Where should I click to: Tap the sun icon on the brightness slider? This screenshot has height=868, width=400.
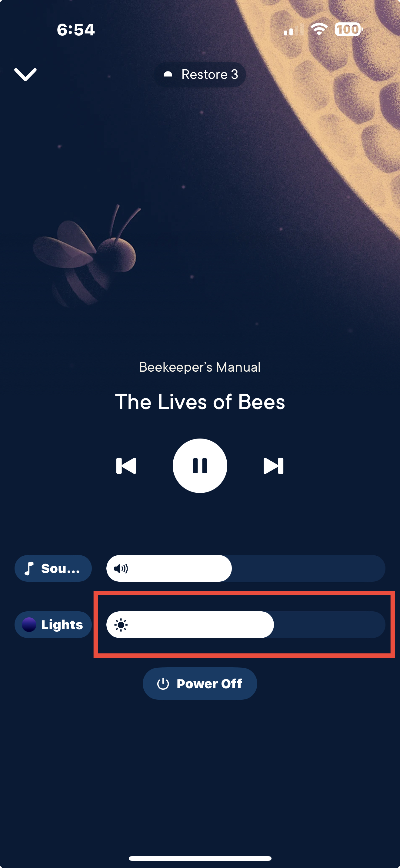tap(121, 625)
